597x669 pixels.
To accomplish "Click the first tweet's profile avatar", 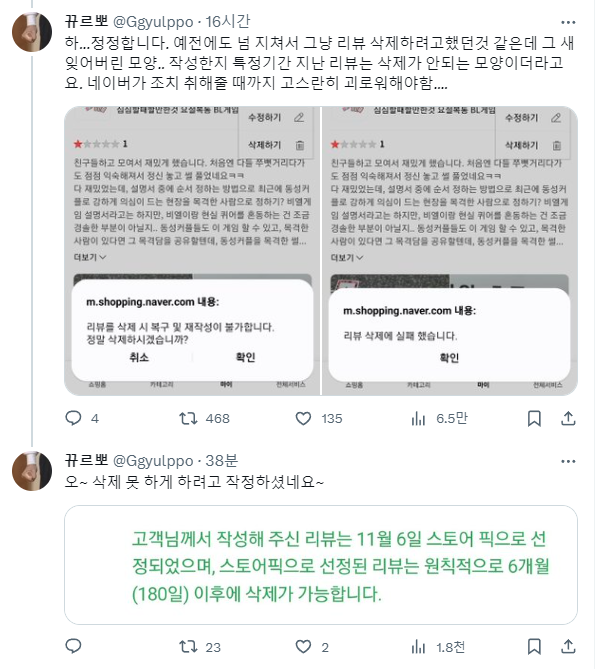I will pyautogui.click(x=32, y=32).
